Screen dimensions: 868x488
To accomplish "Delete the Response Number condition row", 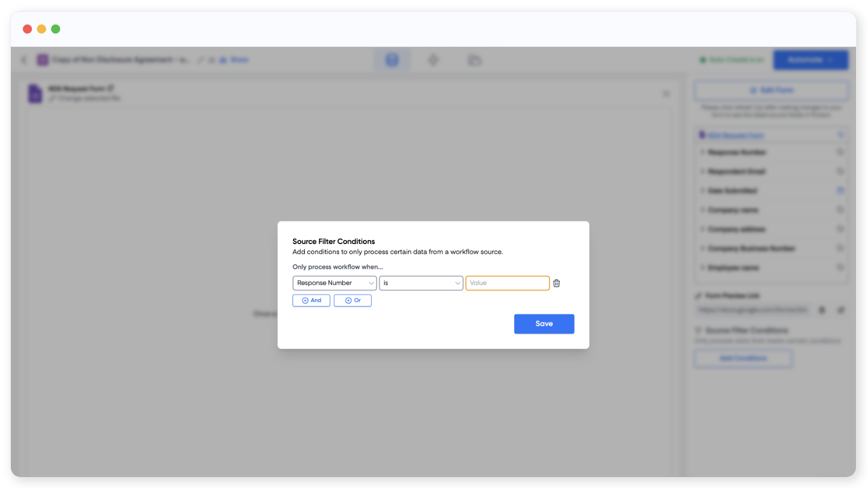I will pos(556,283).
